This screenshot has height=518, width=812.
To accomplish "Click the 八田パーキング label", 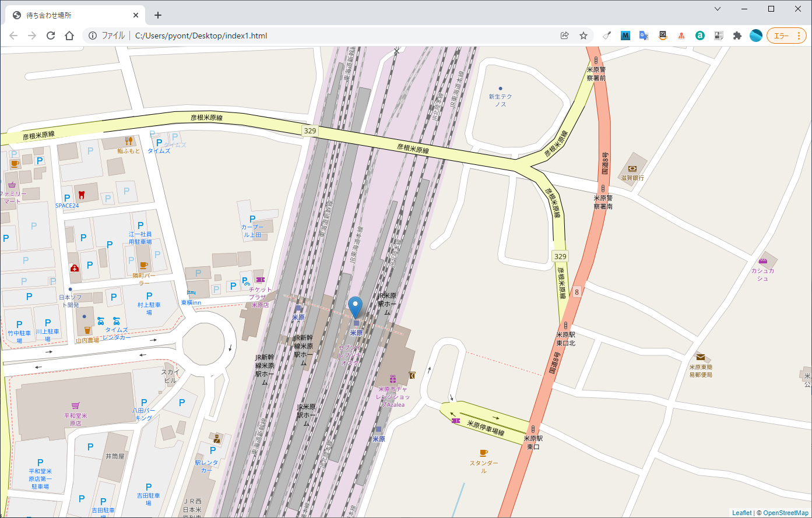I will 143,414.
